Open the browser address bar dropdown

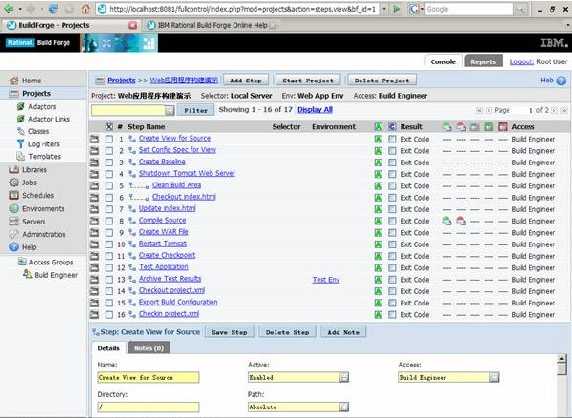[x=384, y=9]
